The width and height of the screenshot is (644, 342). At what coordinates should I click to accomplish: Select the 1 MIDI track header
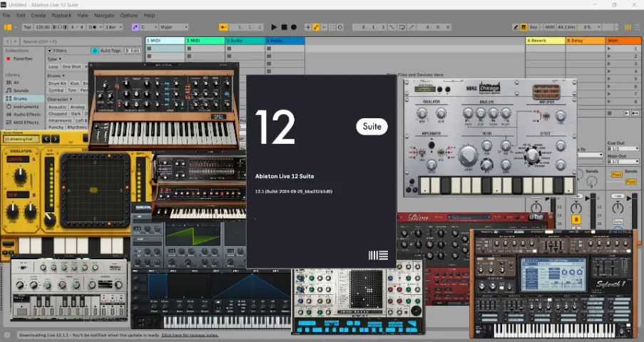(165, 41)
